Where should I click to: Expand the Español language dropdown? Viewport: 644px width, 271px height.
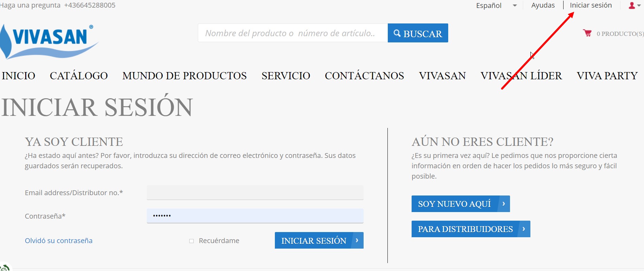[x=497, y=6]
